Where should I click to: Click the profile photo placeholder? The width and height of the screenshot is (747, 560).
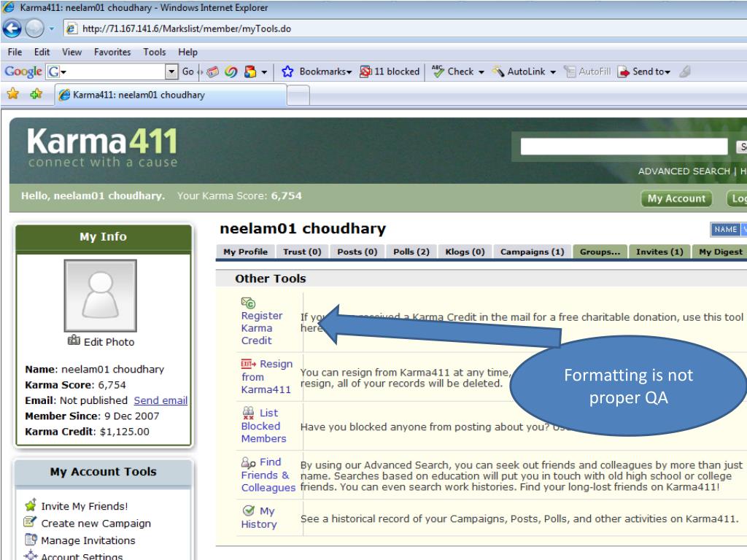coord(101,296)
